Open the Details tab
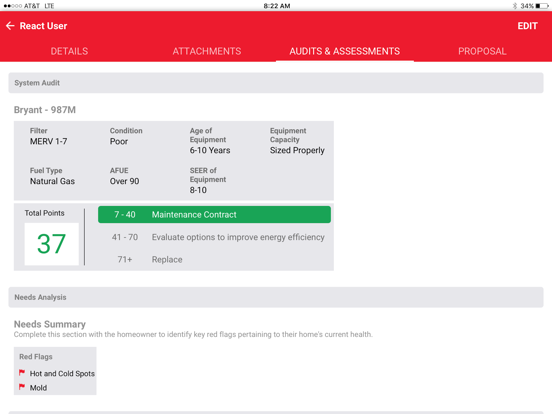The height and width of the screenshot is (414, 552). coord(69,51)
